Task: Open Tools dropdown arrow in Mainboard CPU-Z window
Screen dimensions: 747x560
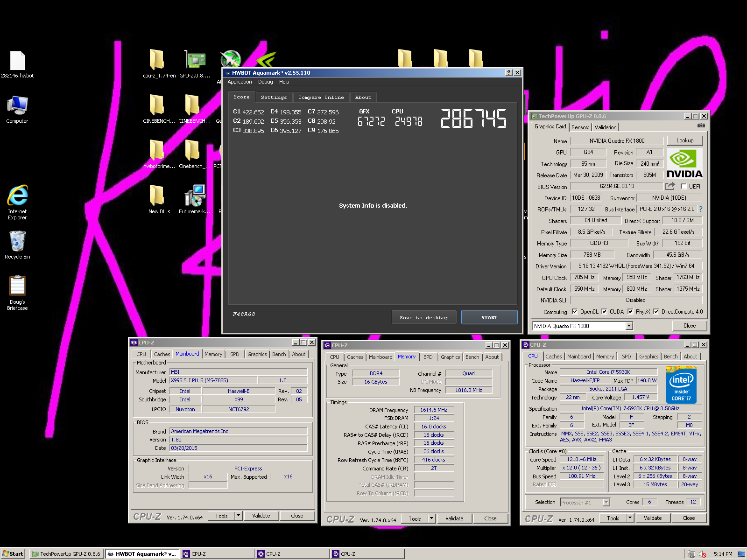Action: (239, 516)
